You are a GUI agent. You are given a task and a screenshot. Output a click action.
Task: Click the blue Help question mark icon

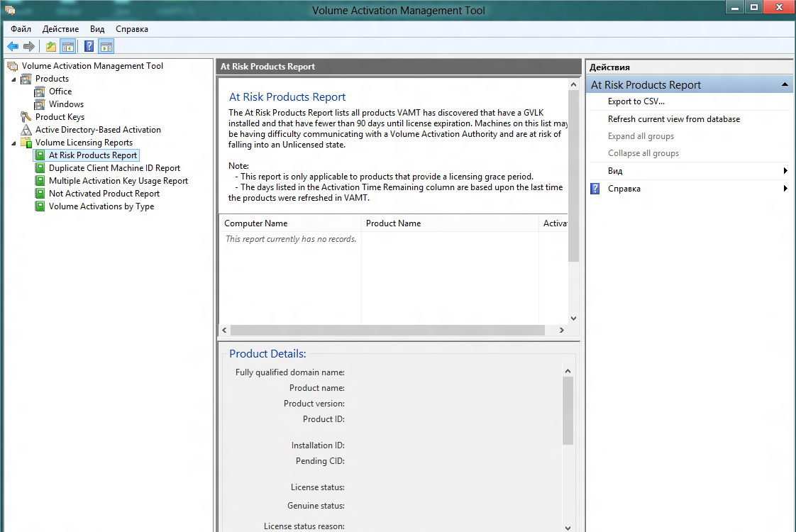click(x=89, y=47)
